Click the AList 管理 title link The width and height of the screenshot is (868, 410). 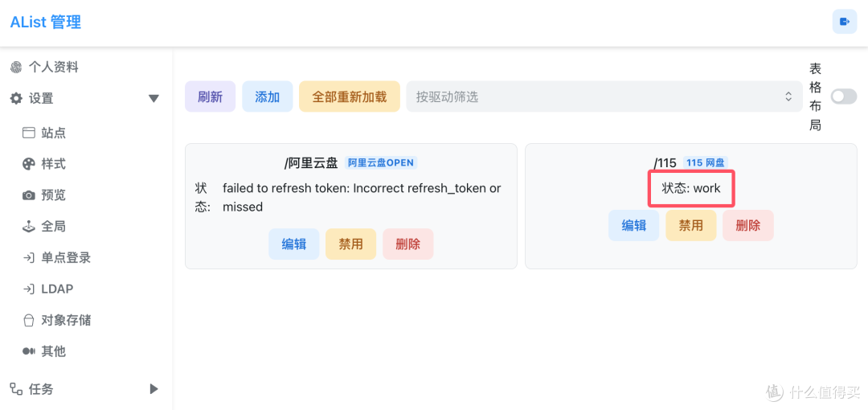46,23
